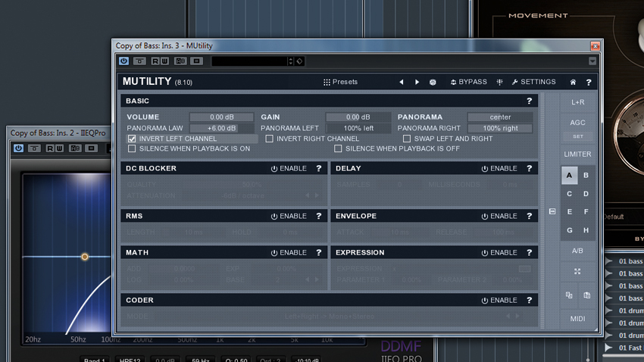Select preset slot B
The width and height of the screenshot is (644, 362).
point(586,175)
